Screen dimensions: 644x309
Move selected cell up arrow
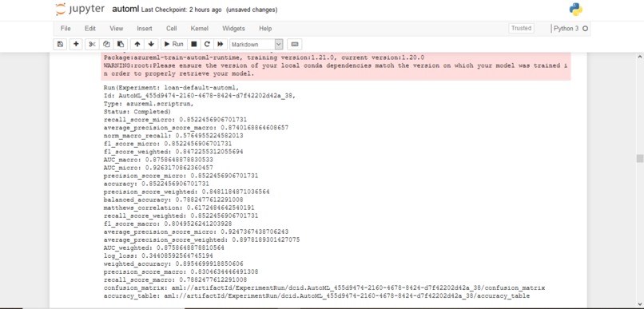point(137,44)
